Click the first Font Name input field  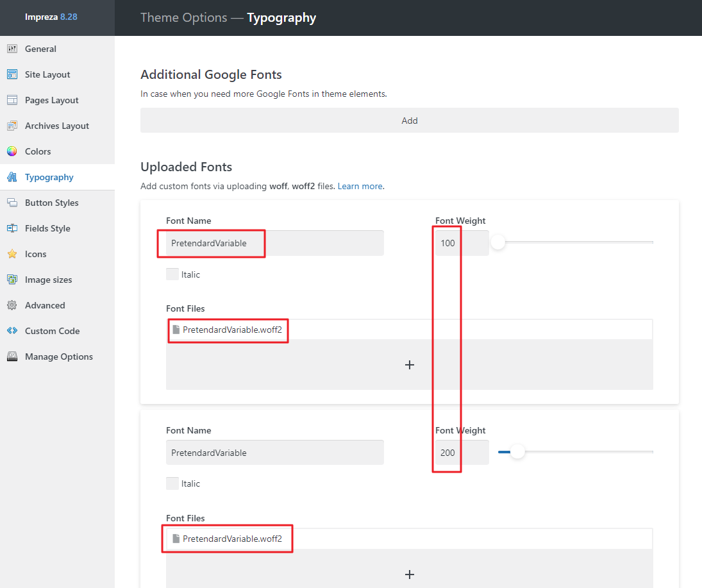click(x=274, y=243)
